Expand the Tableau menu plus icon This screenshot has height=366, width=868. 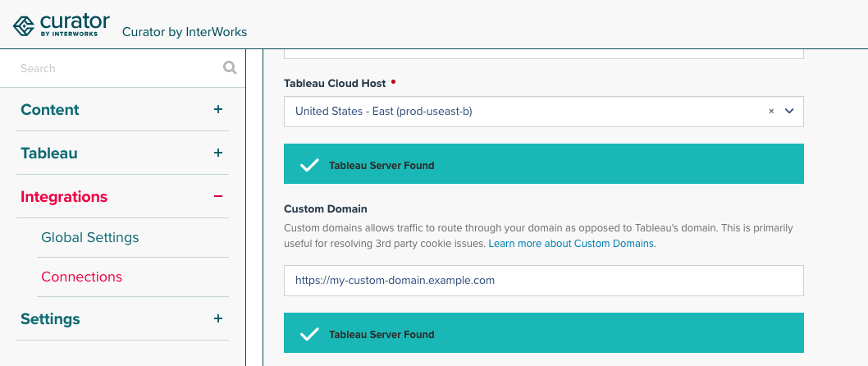(x=218, y=153)
